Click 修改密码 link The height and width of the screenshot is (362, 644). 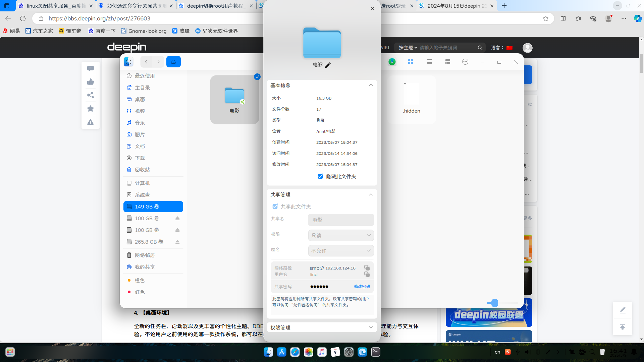pos(362,287)
